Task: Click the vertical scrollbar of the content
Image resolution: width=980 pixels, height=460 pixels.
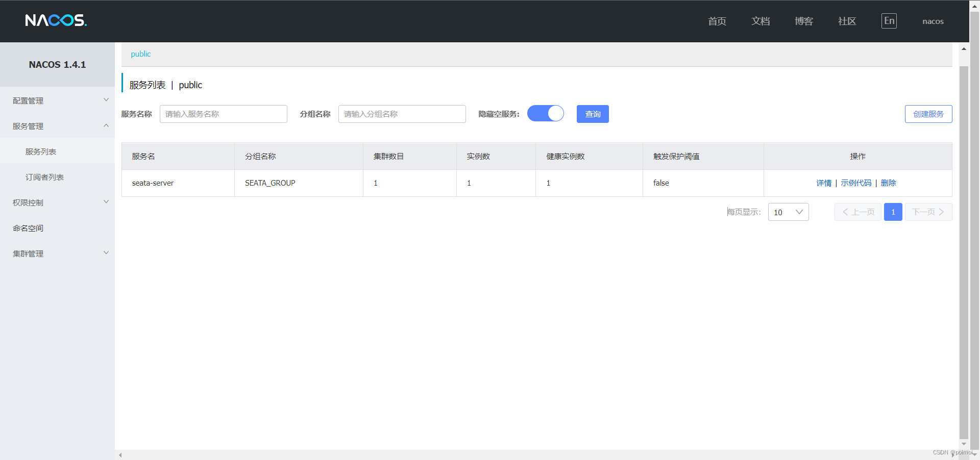Action: click(964, 252)
